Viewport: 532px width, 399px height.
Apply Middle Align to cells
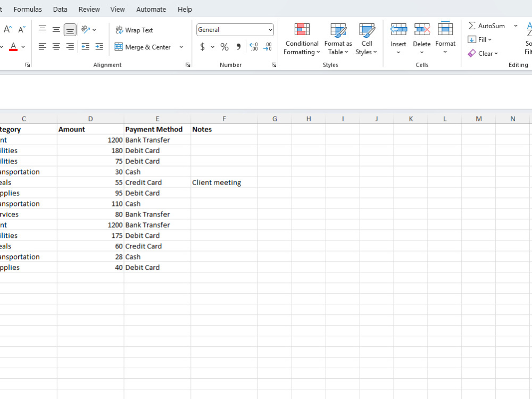[56, 29]
